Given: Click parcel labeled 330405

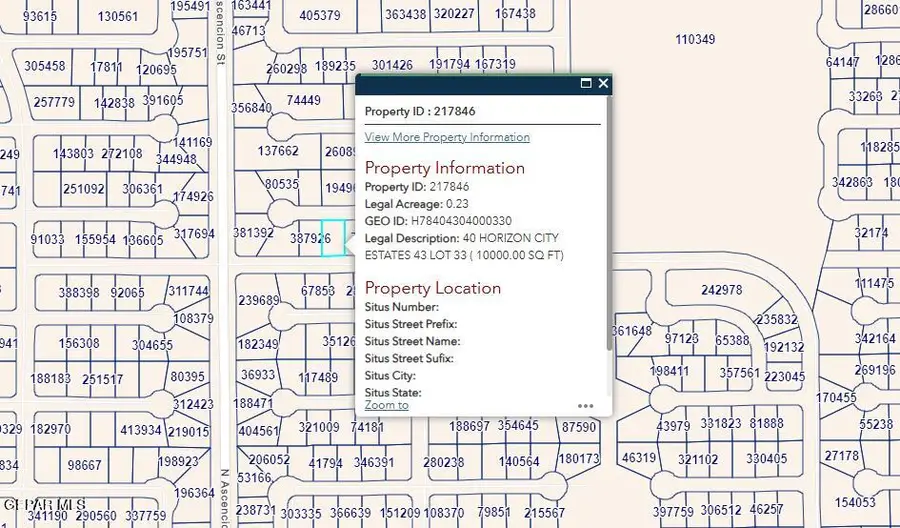Looking at the screenshot, I should coord(767,458).
